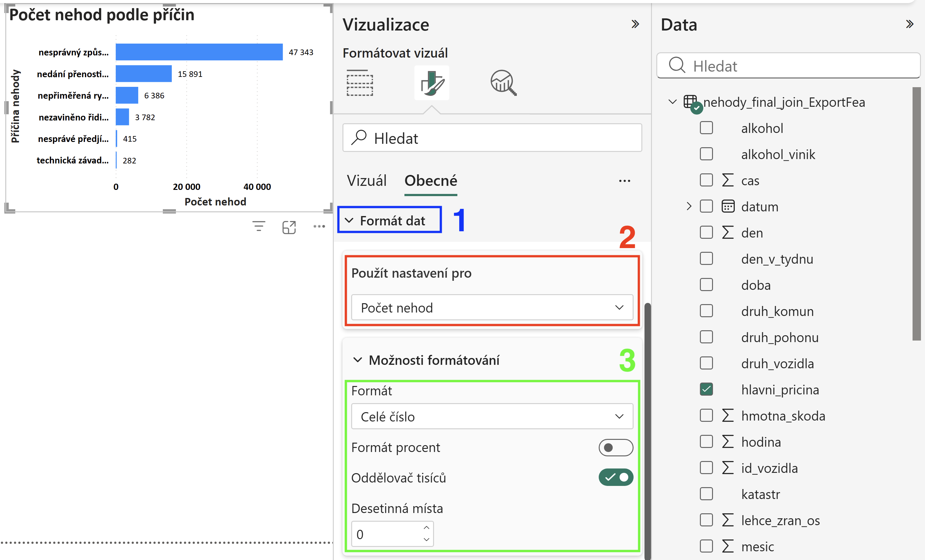
Task: Open the Build visual fields icon
Action: (359, 82)
